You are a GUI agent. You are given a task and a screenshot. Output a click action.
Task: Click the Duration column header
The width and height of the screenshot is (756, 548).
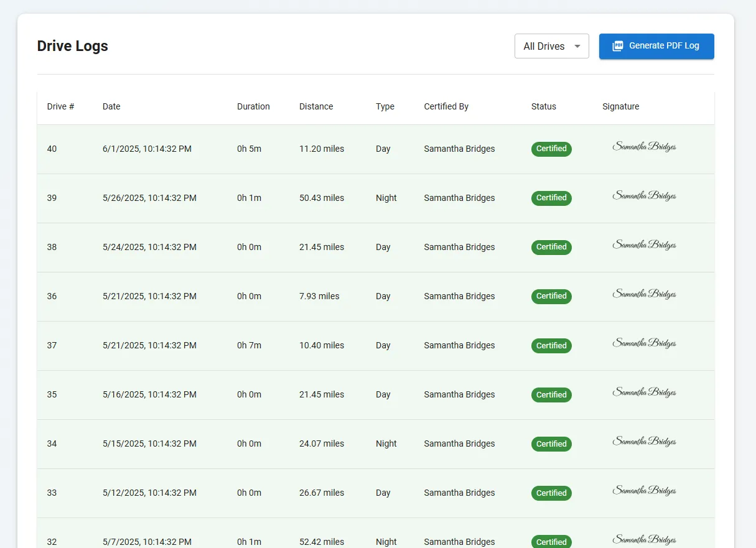[253, 106]
